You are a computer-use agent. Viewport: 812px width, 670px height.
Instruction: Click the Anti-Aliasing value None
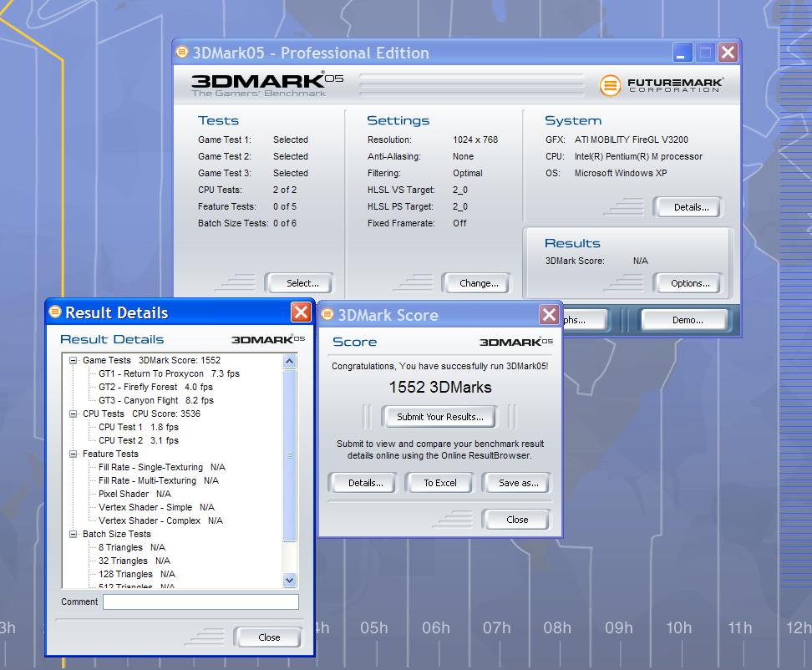463,156
